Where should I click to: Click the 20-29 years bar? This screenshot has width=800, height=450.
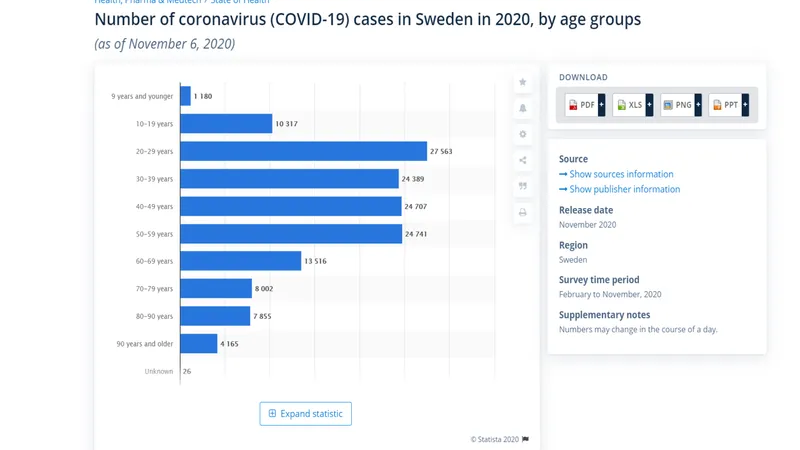(303, 151)
